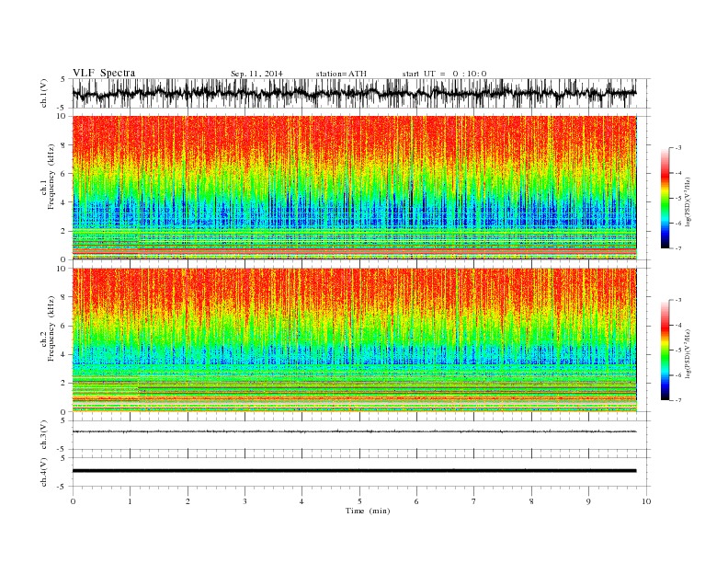
Task: Click the "0" tick on the time axis
Action: [x=73, y=501]
